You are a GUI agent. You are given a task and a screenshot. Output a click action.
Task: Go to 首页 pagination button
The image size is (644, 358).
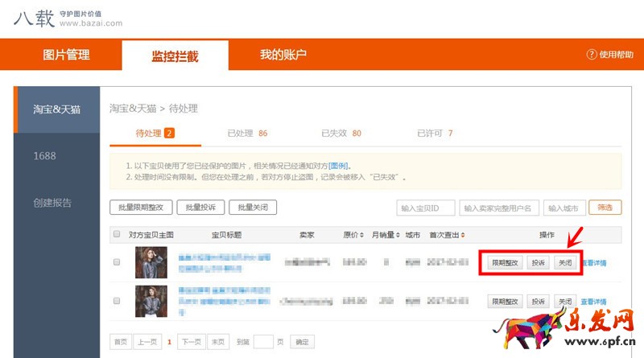pos(121,342)
